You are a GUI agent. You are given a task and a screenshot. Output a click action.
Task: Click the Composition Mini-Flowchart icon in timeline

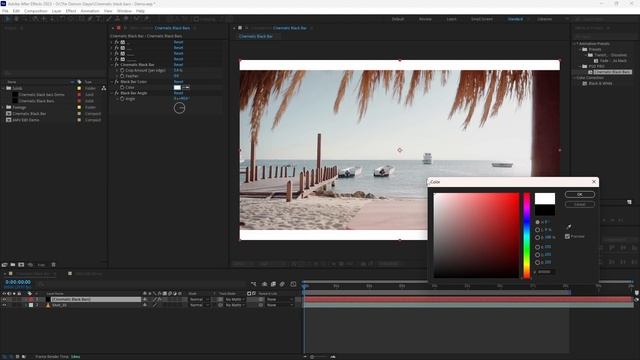tap(253, 284)
